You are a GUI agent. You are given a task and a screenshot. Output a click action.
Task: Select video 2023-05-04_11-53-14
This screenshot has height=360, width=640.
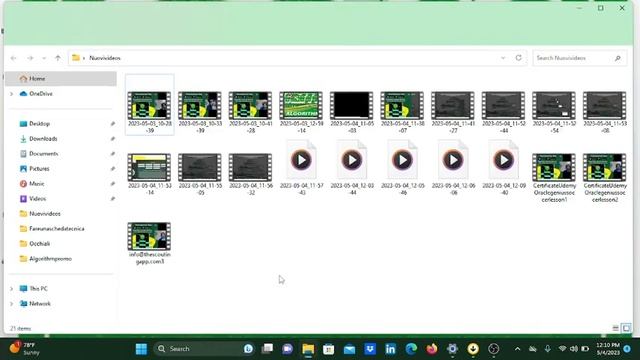click(x=149, y=174)
